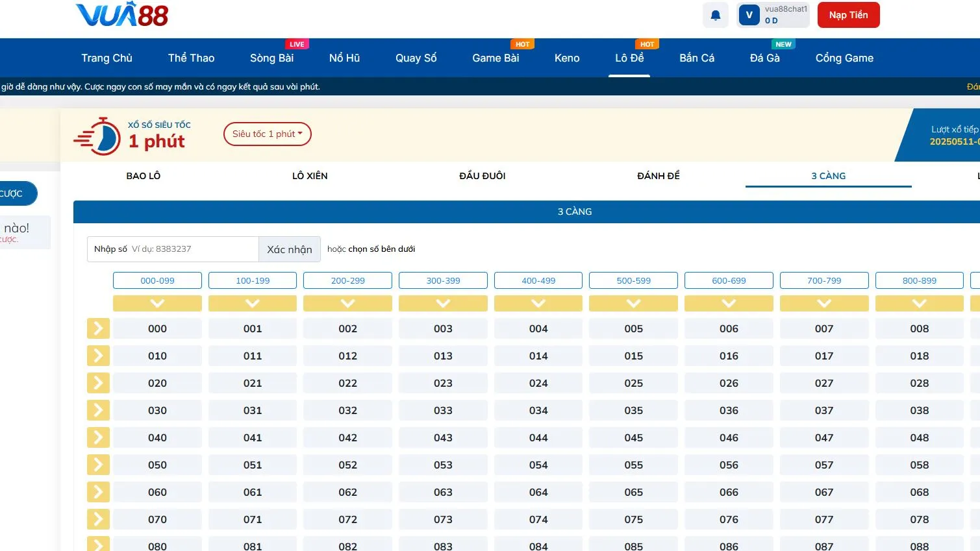Toggle number 077 selection

(x=823, y=520)
